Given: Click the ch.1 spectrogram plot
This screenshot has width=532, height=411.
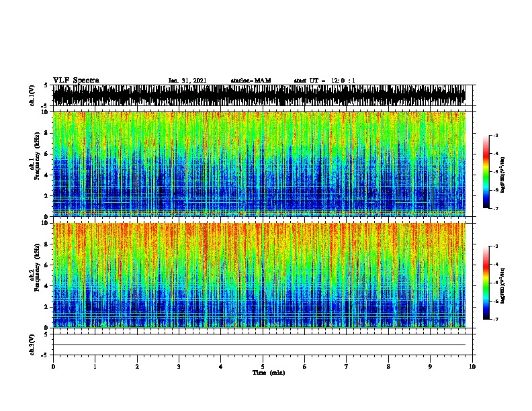Looking at the screenshot, I should [259, 164].
